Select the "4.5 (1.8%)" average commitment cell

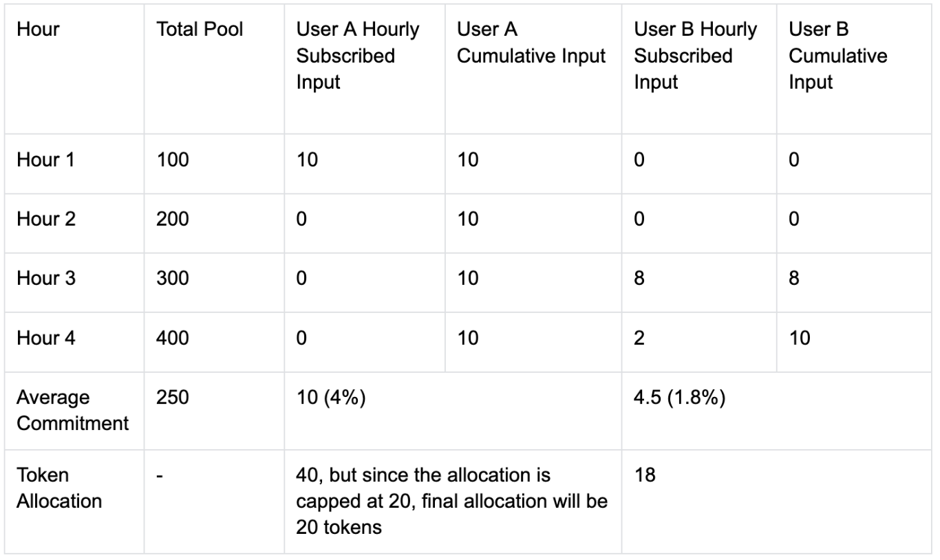tap(680, 398)
